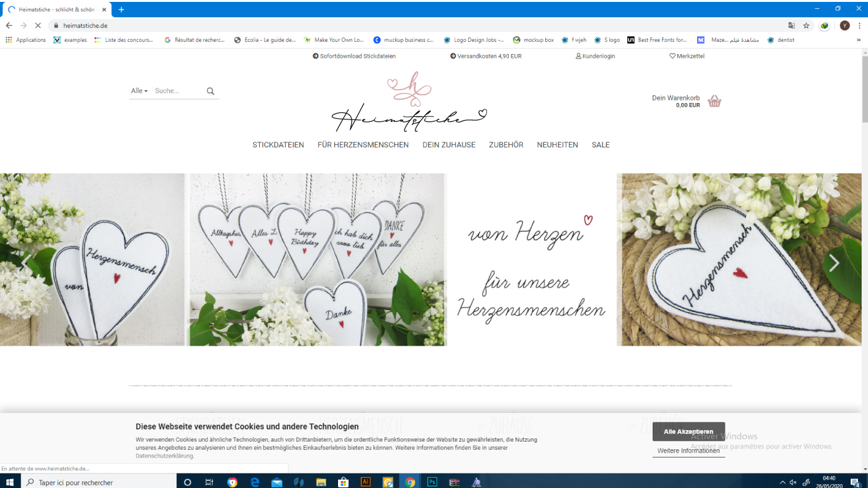Screen dimensions: 868x488
Task: Open the ZUBEHÖR menu
Action: [x=506, y=145]
